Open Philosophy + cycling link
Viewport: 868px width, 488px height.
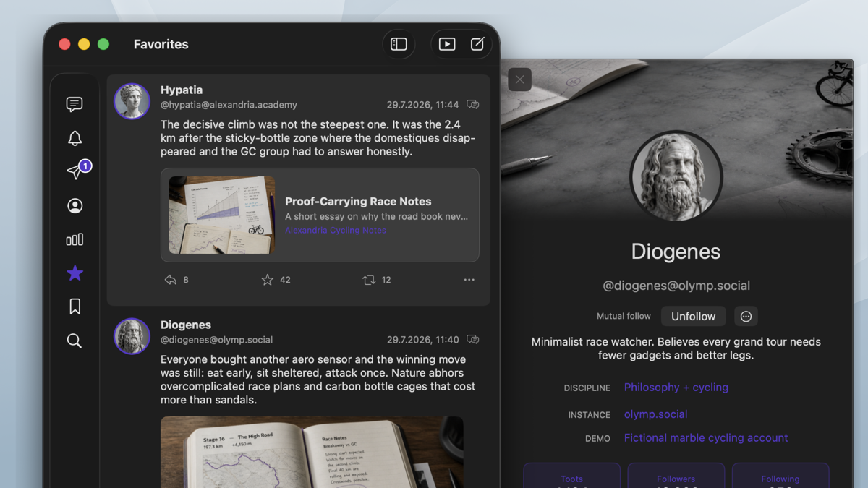tap(676, 388)
